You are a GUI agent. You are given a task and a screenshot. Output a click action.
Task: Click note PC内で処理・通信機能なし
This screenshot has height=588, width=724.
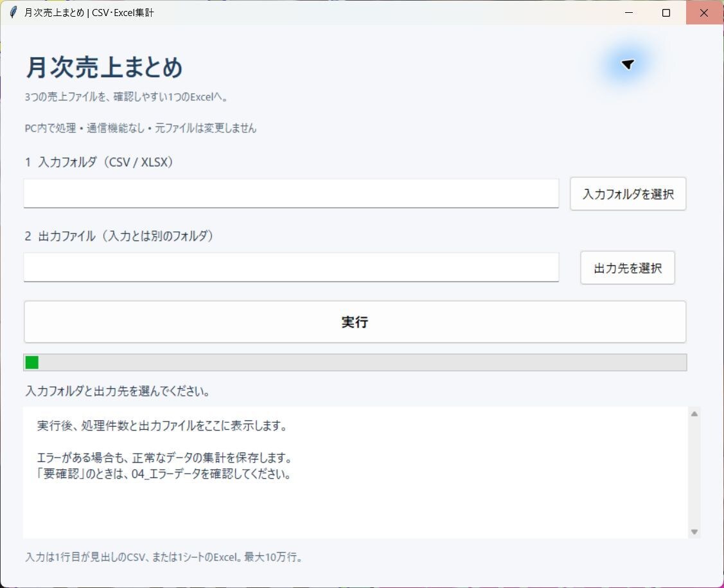(x=140, y=128)
